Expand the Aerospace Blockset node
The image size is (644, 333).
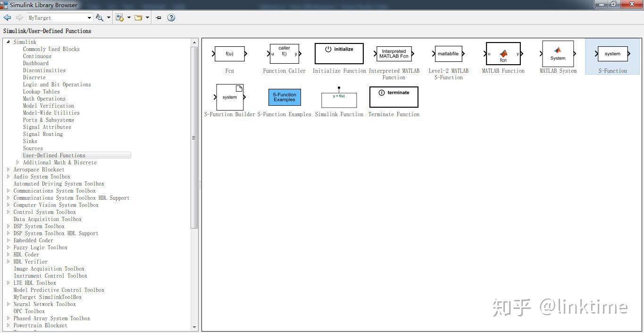[8, 169]
